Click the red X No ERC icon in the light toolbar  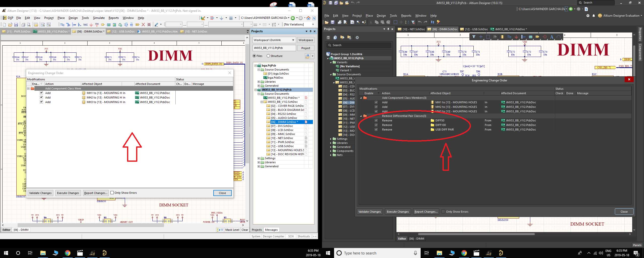click(x=143, y=25)
